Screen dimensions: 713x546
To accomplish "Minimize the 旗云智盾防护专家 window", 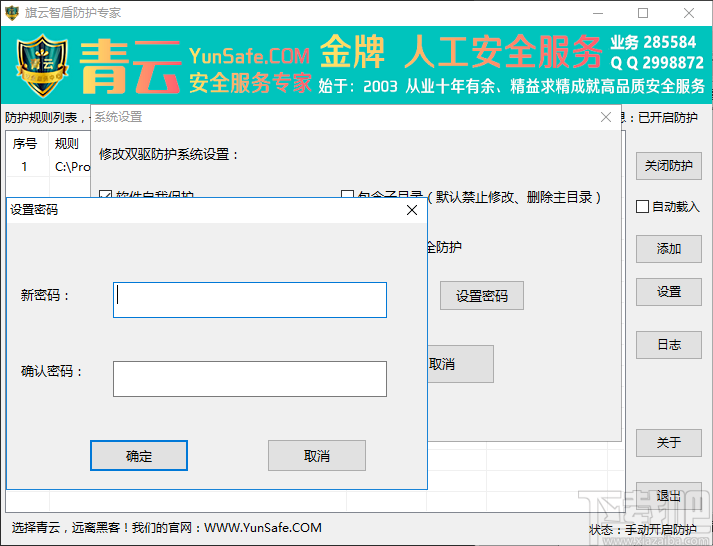I will point(598,13).
